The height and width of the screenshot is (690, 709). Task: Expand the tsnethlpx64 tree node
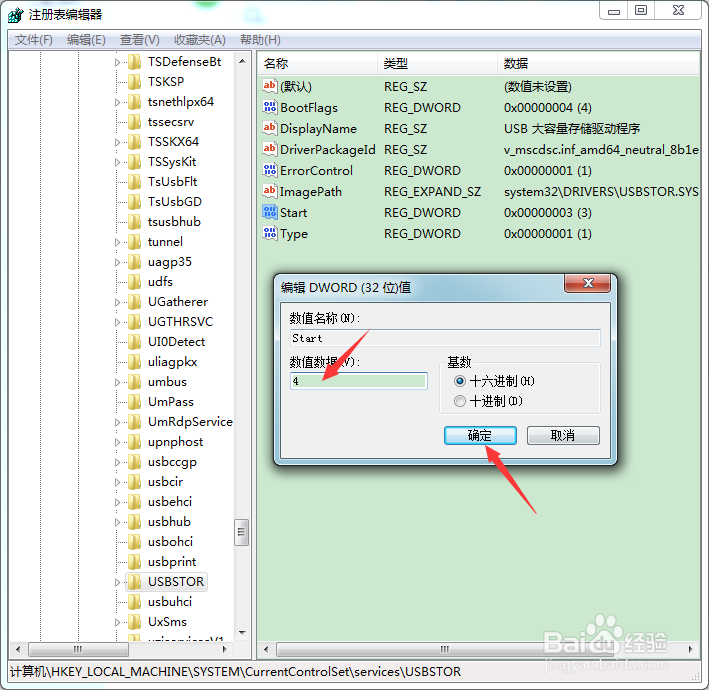pos(117,103)
